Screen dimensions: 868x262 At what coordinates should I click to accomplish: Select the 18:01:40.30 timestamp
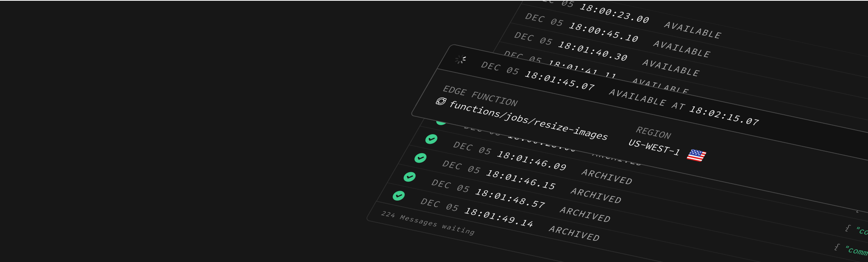(x=593, y=51)
